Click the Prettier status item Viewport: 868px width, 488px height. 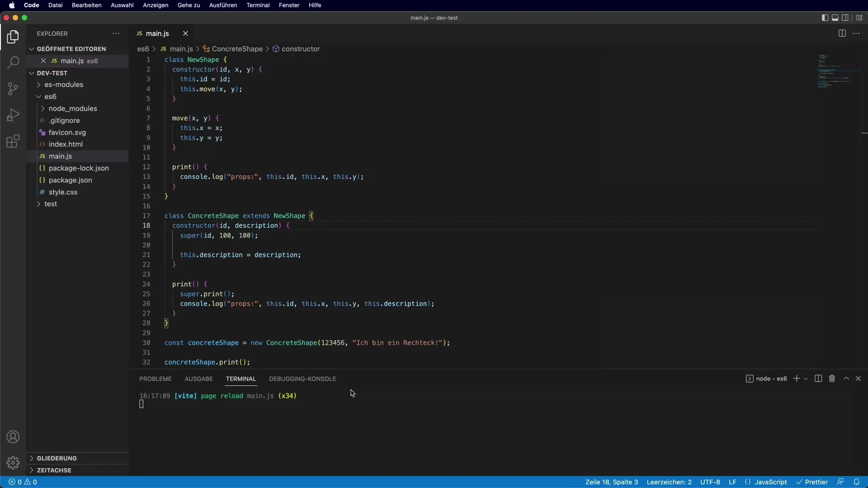[812, 482]
